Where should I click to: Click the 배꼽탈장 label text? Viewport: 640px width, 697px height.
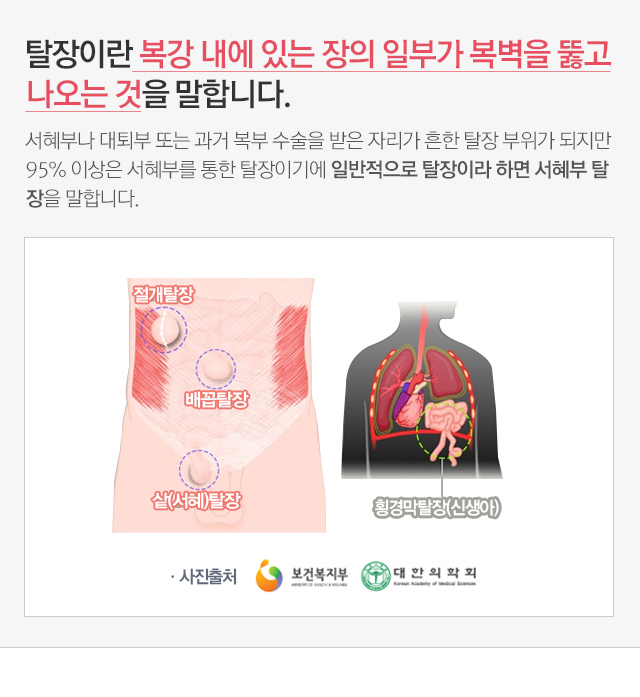click(216, 399)
